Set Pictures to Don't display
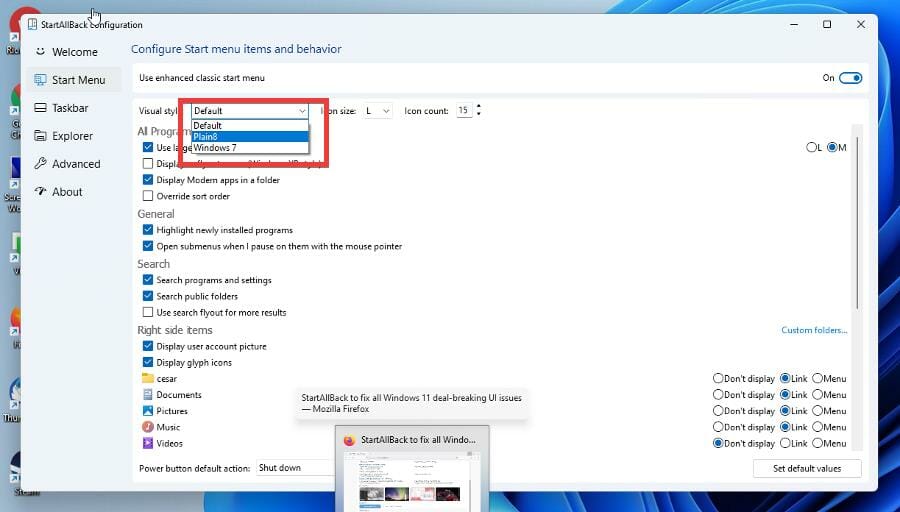Viewport: 900px width, 512px height. pyautogui.click(x=717, y=410)
